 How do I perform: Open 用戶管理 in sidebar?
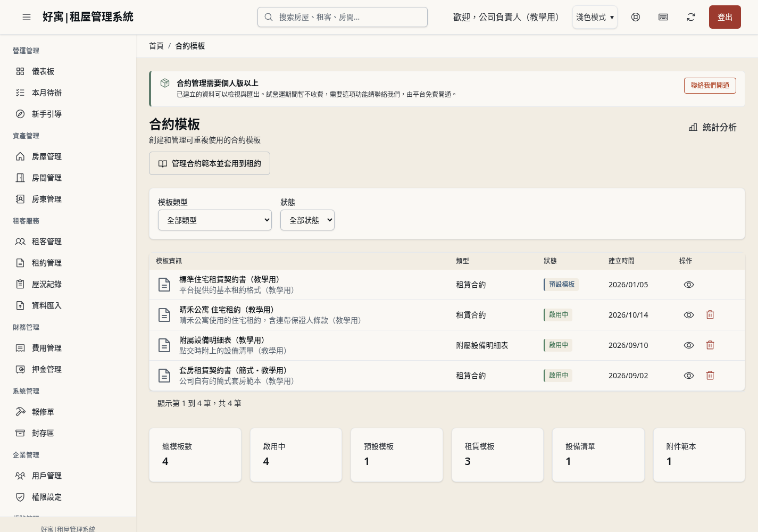point(68,476)
